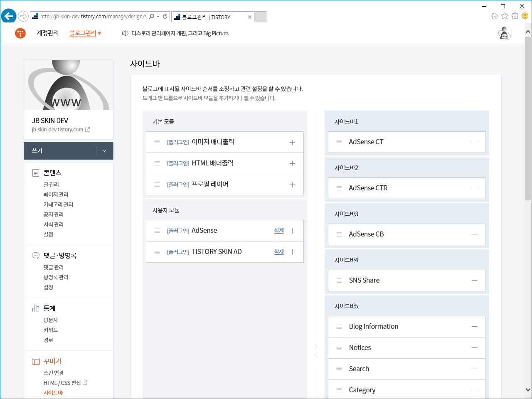Open browser home icon

point(495,16)
